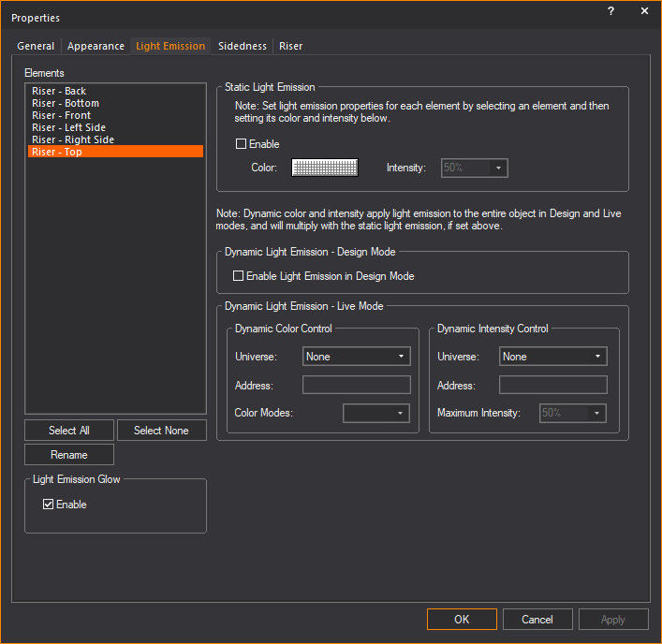The image size is (662, 644).
Task: Select Riser - Front in Elements list
Action: coord(62,115)
